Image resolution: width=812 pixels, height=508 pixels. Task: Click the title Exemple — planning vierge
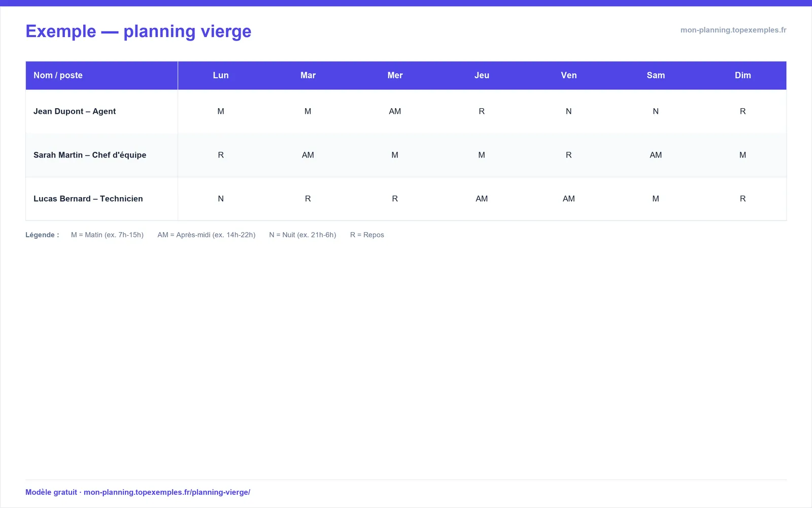point(139,31)
